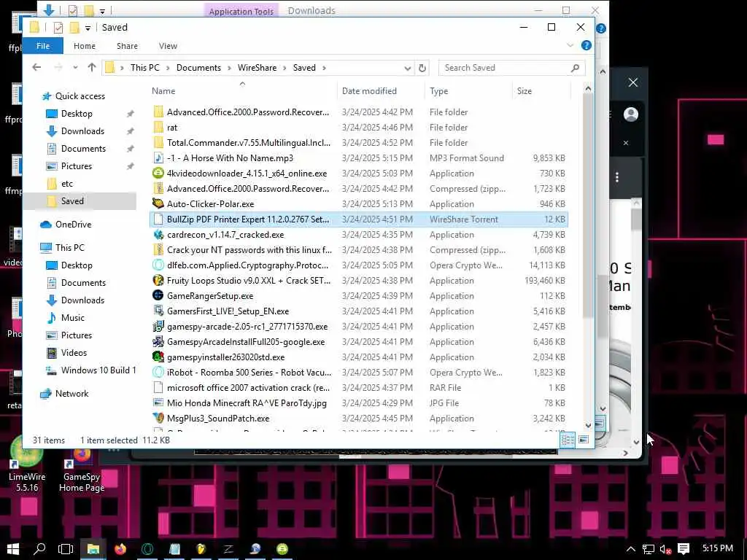This screenshot has width=747, height=560.
Task: Go up one folder level
Action: tap(92, 68)
